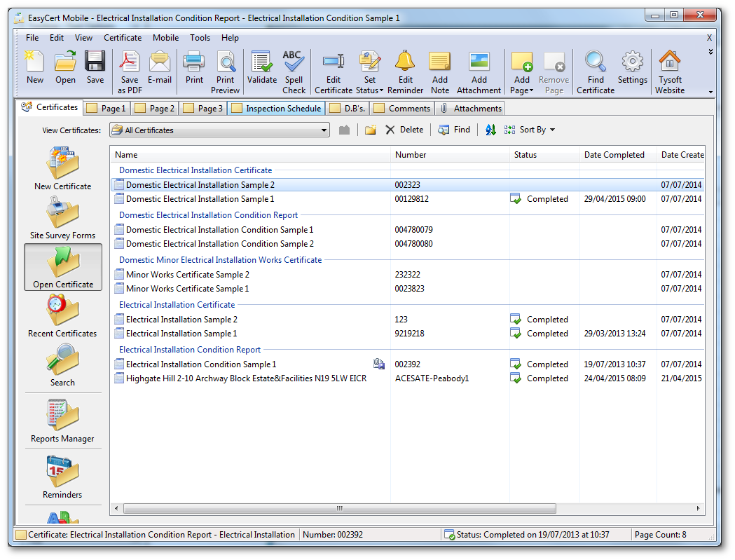Validate the certificate

(x=262, y=67)
